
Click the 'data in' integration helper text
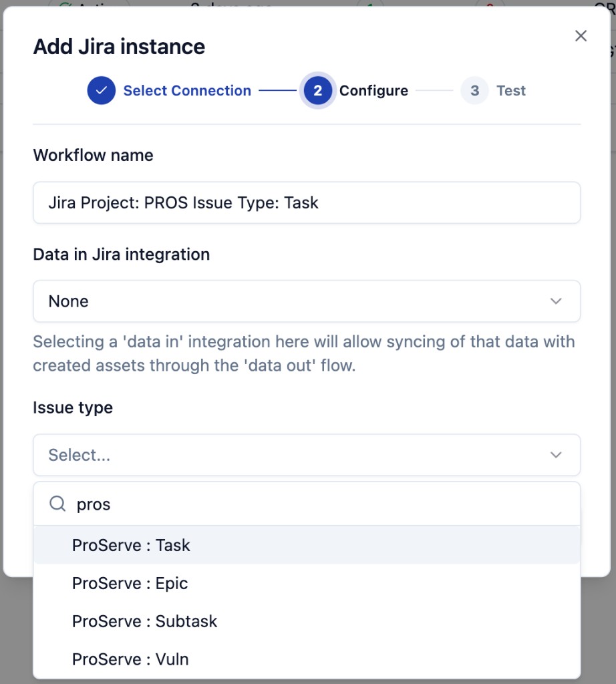click(304, 353)
